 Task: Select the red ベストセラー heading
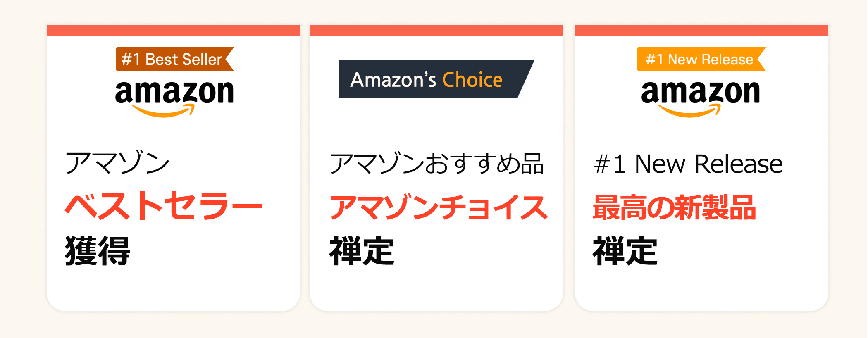coord(164,206)
